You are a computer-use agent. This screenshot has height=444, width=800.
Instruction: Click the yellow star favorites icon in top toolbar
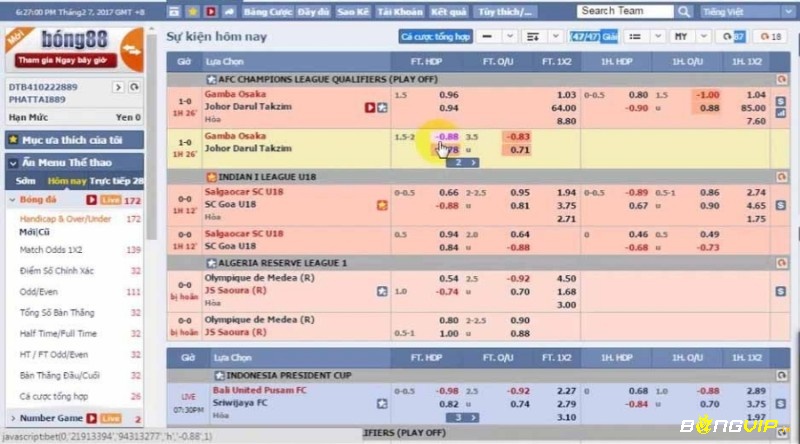click(192, 12)
